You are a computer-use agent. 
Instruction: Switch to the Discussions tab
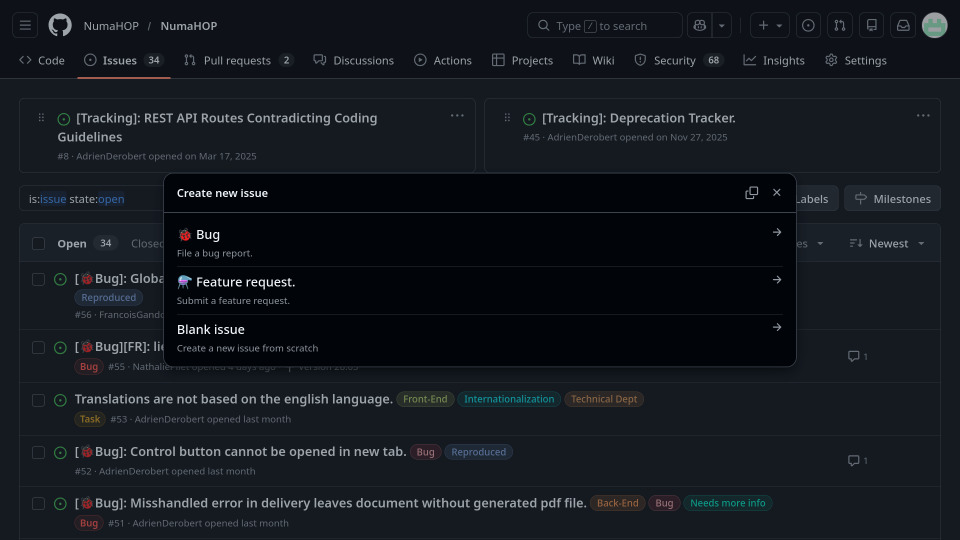point(354,60)
